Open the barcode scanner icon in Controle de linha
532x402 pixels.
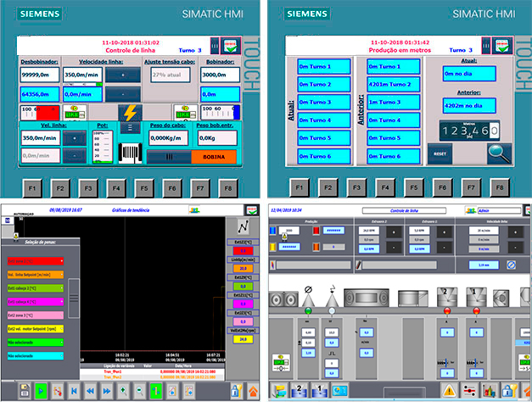click(131, 154)
